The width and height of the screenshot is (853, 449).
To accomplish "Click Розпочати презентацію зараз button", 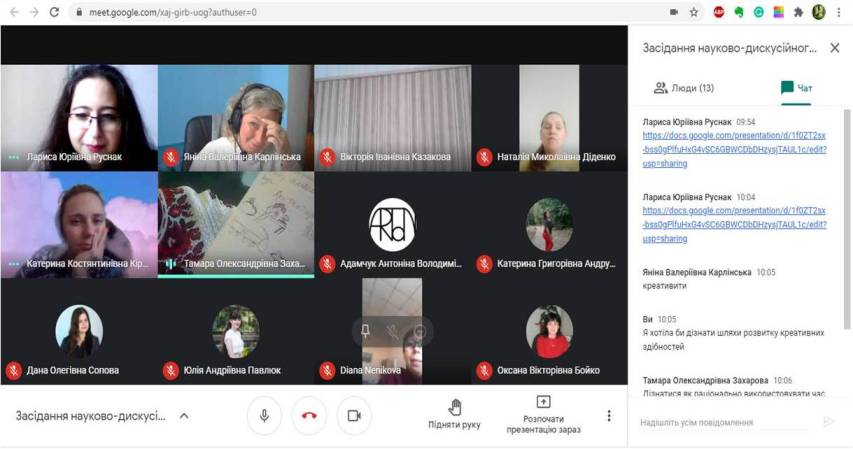I will pos(543,415).
